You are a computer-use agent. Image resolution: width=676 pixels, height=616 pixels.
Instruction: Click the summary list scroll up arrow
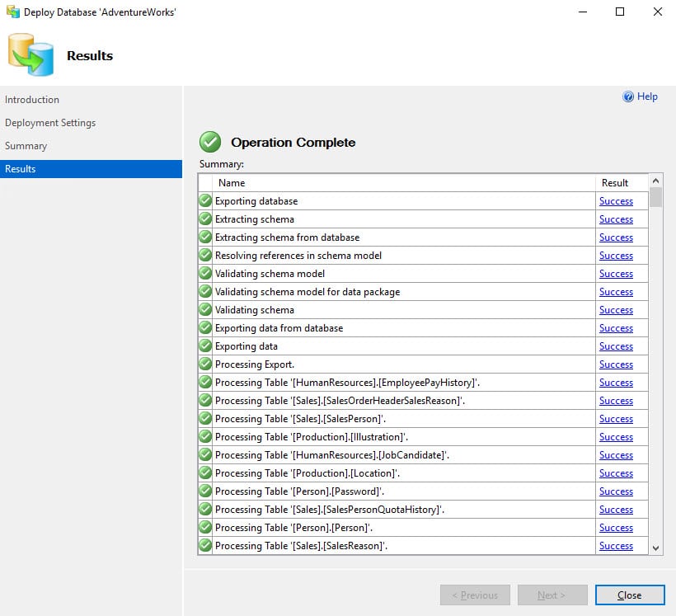coord(655,181)
